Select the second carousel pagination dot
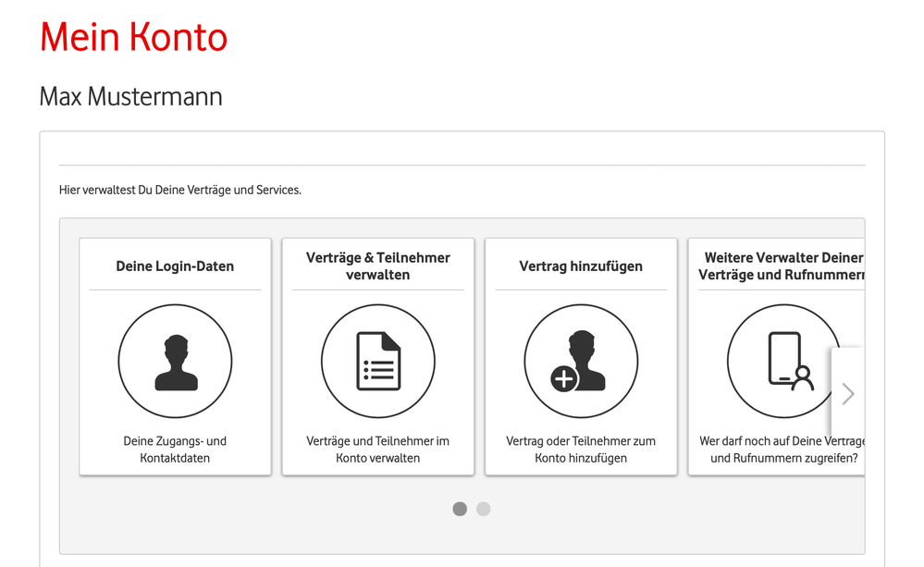The height and width of the screenshot is (567, 924). 483,509
